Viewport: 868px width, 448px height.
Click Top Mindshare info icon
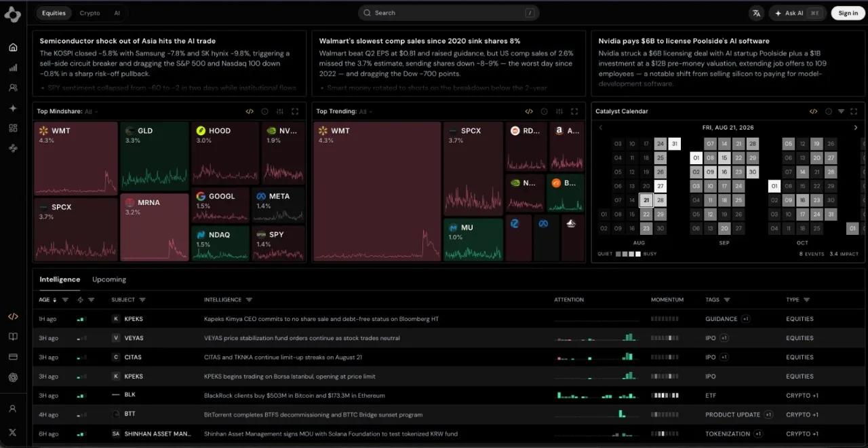click(x=264, y=111)
